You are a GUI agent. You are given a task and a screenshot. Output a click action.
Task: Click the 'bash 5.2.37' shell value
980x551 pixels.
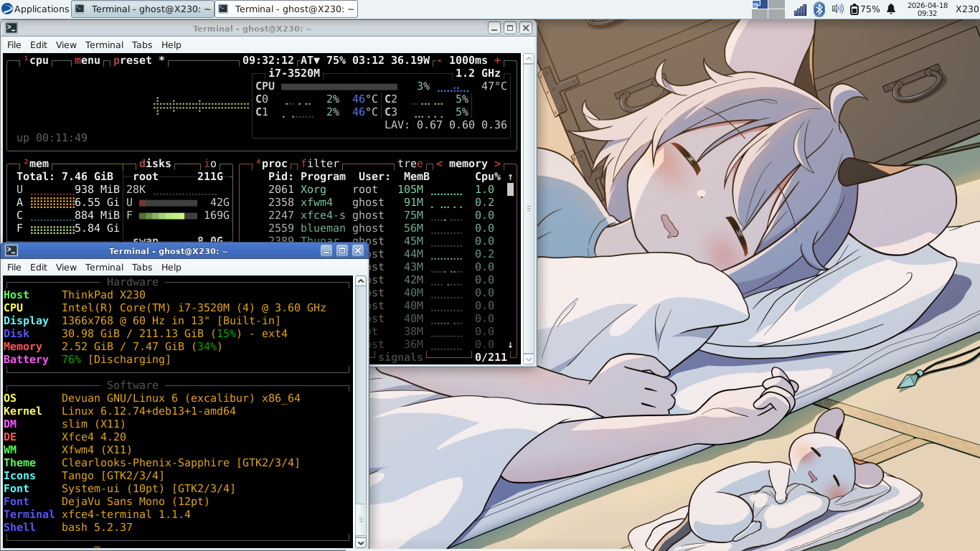pos(98,527)
